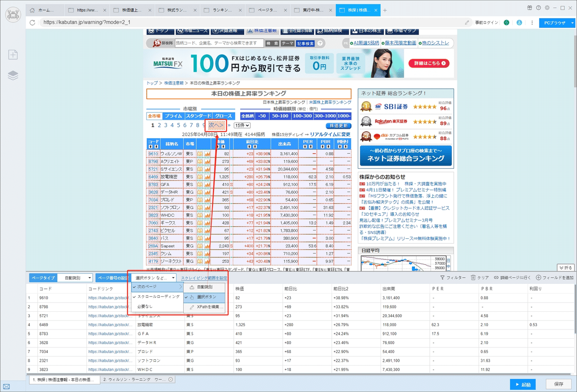Click 事前ログイン in the toolbar
Viewport: 577px width, 392px height.
coord(487,22)
